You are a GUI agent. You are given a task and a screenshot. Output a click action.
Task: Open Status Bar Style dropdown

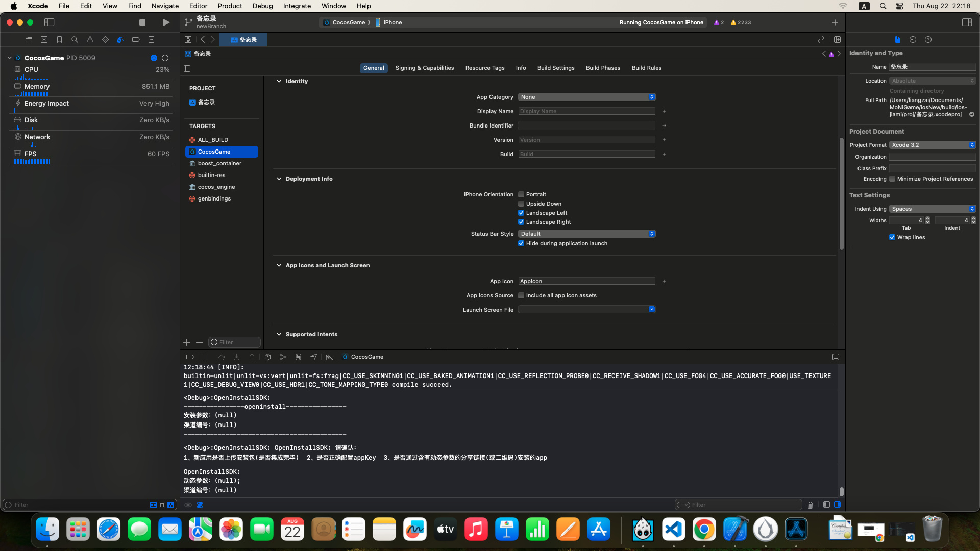586,234
